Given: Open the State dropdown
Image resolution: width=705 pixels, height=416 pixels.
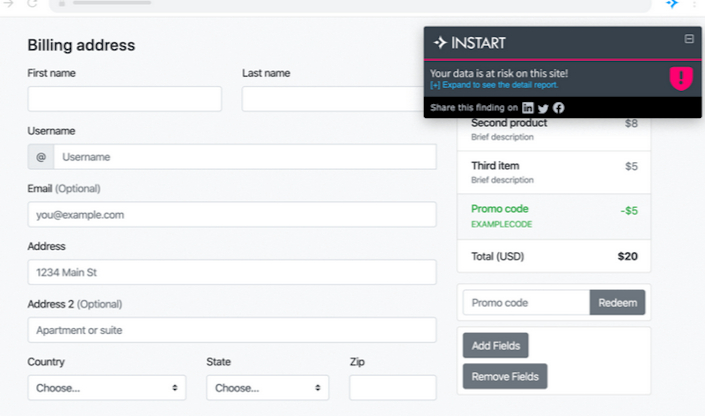Looking at the screenshot, I should (267, 388).
